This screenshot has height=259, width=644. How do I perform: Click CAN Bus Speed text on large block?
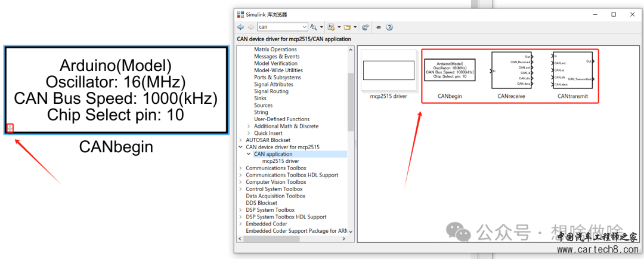(x=116, y=98)
